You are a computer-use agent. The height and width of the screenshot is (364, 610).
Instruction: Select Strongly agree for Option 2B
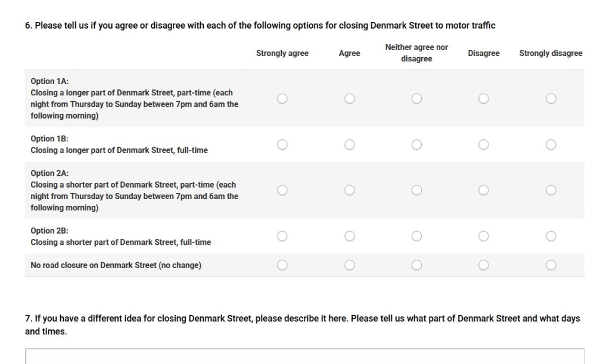[282, 236]
